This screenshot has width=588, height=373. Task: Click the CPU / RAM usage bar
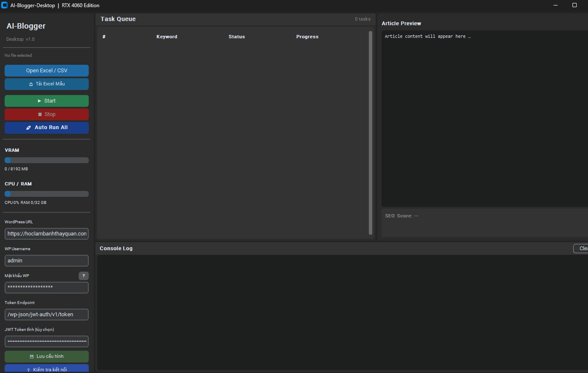tap(47, 194)
